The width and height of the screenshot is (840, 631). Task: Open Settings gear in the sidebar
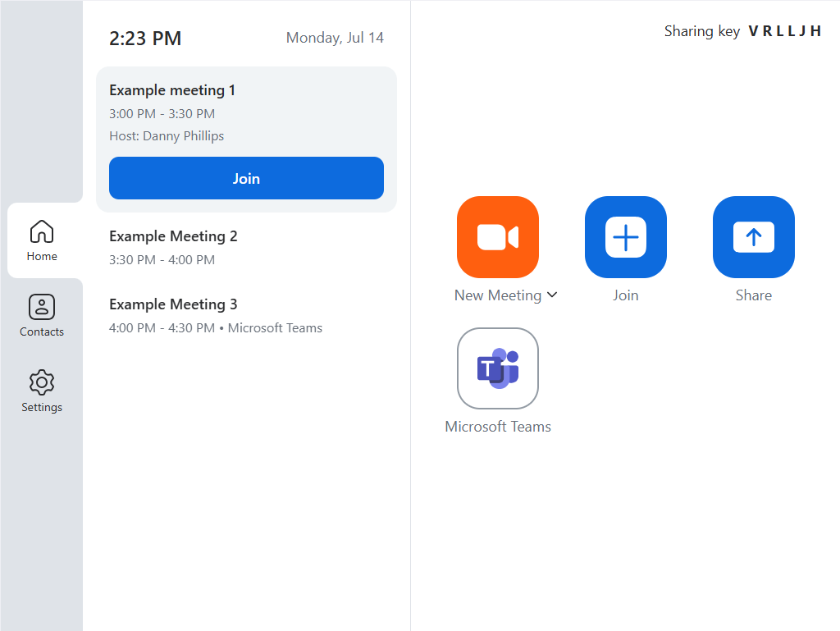42,382
